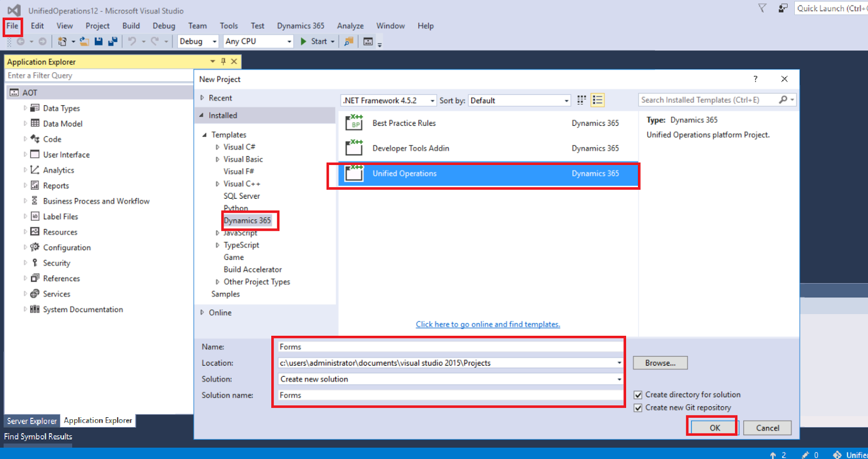Screen dimensions: 868x459
Task: Click OK to create the project
Action: 715,428
